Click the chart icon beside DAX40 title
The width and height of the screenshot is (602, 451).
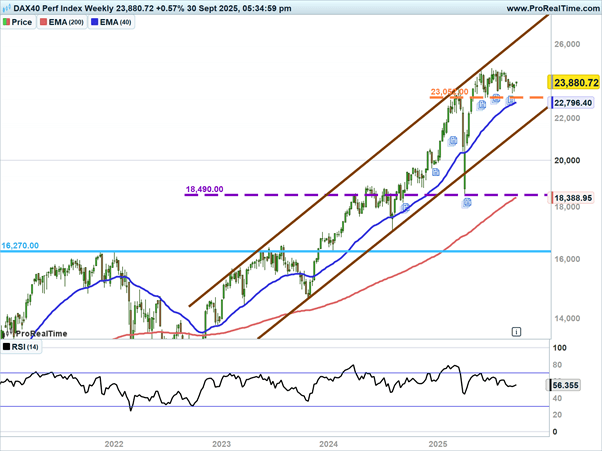pos(8,9)
